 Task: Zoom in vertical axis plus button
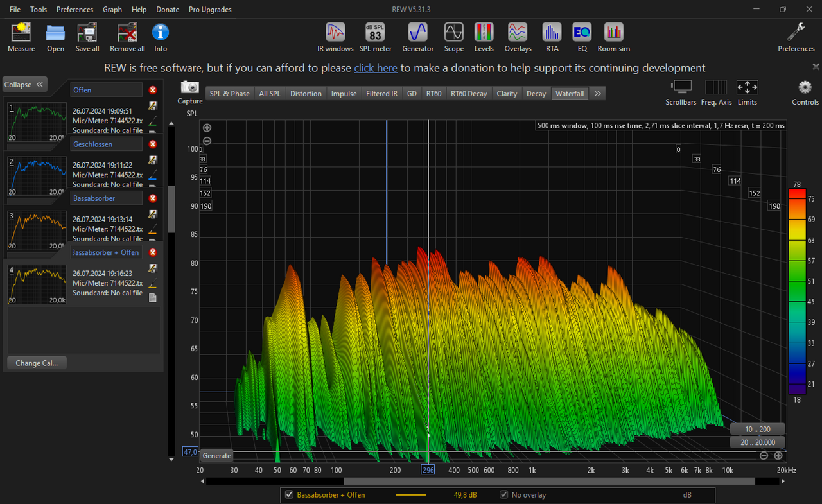[207, 128]
